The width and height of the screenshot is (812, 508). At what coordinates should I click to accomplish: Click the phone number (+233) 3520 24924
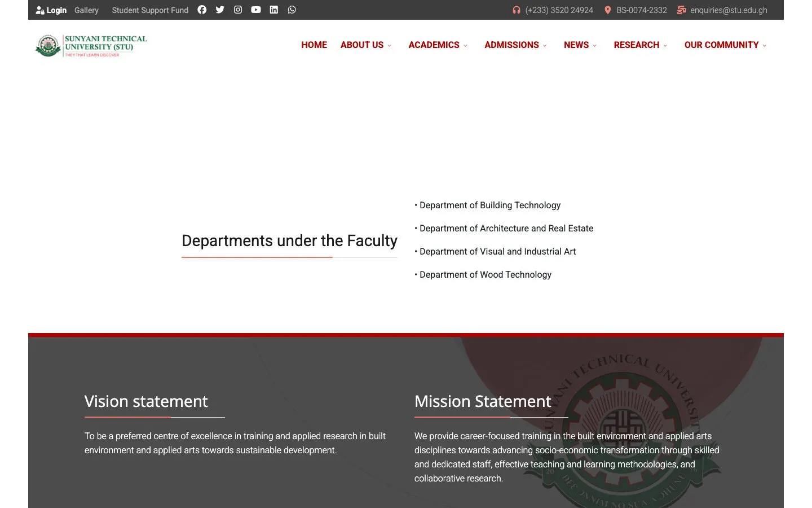pyautogui.click(x=559, y=10)
